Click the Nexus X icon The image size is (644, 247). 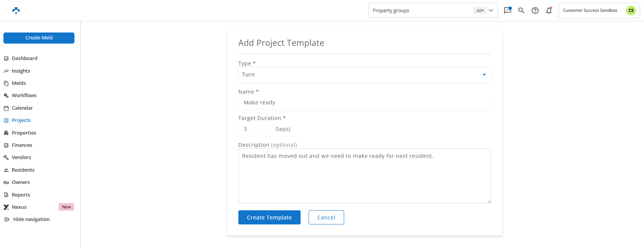tap(6, 207)
